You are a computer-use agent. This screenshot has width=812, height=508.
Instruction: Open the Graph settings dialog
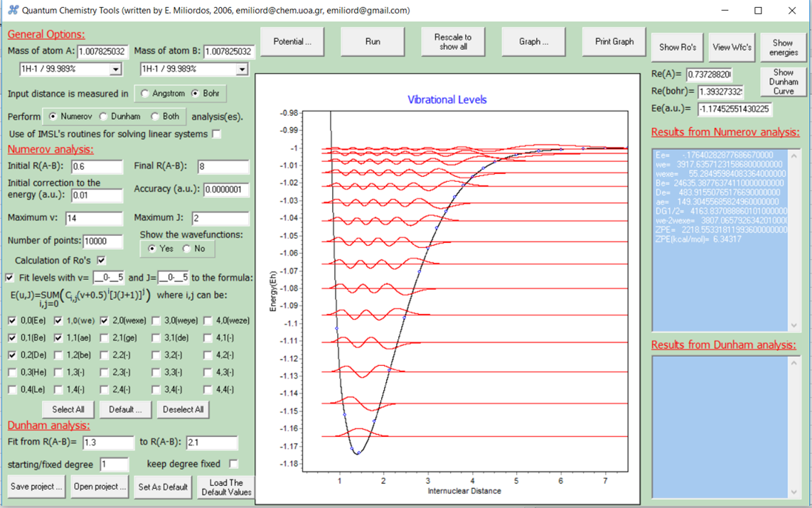[533, 41]
